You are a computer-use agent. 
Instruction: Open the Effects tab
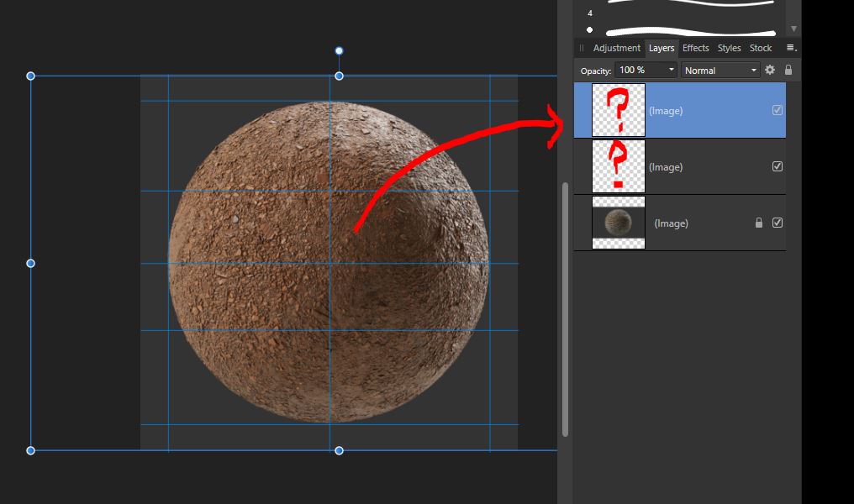coord(695,48)
